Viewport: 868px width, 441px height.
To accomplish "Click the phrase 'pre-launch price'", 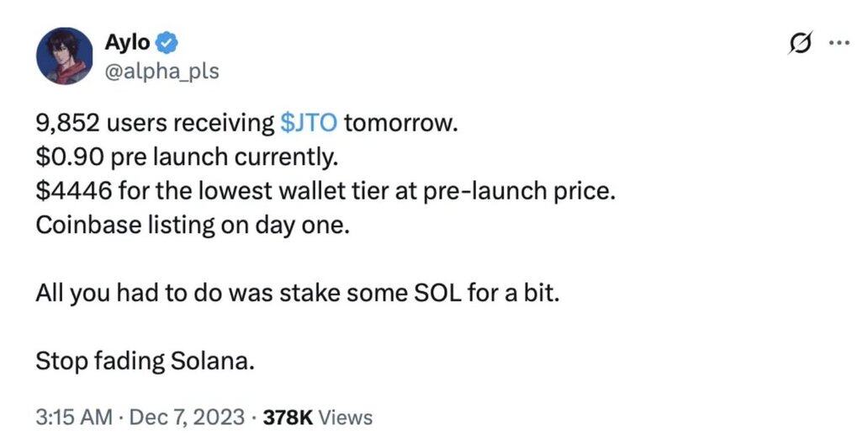I will point(519,191).
